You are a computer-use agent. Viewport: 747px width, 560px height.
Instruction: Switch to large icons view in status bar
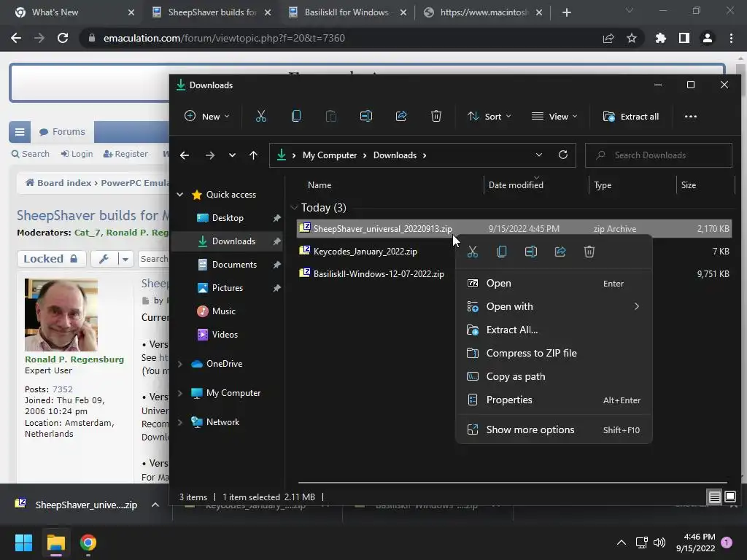(x=730, y=497)
